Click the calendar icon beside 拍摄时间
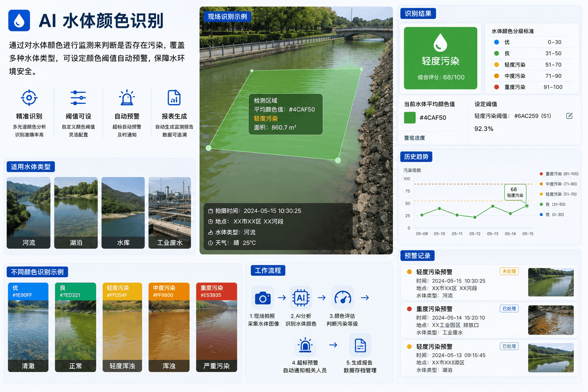 tap(210, 211)
